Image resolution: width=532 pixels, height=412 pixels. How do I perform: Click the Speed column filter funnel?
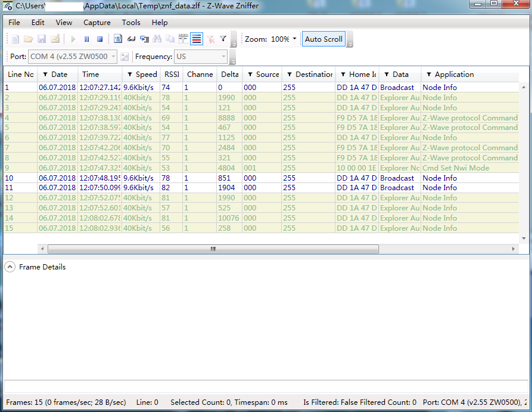tap(129, 75)
